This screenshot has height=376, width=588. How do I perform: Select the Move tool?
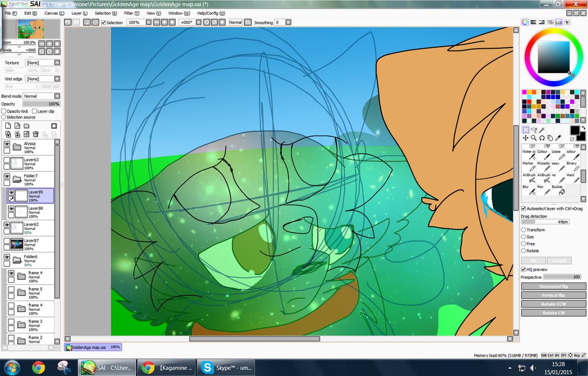[x=526, y=138]
